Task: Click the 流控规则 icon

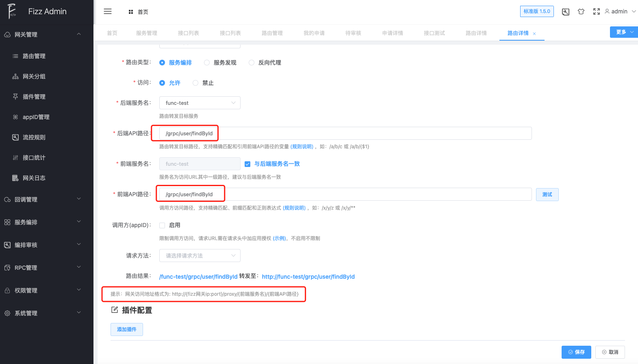Action: pos(15,137)
